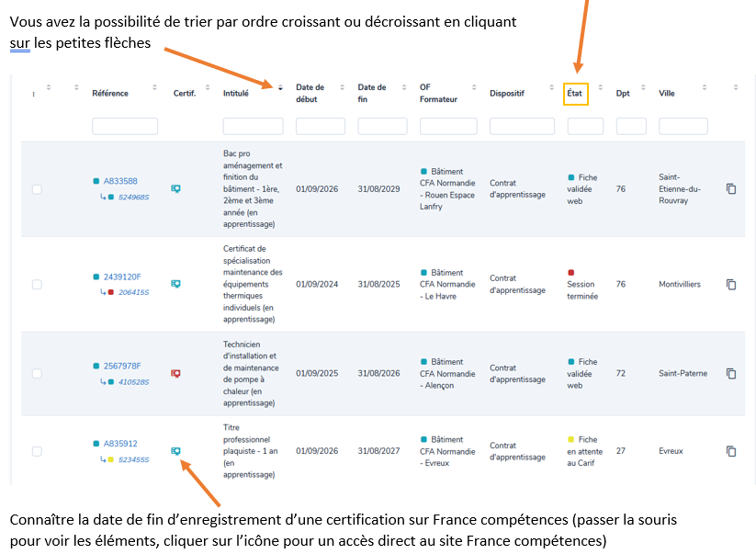Screen dimensions: 756x554
Task: Select the checkbox for row 2439120F
Action: click(37, 285)
